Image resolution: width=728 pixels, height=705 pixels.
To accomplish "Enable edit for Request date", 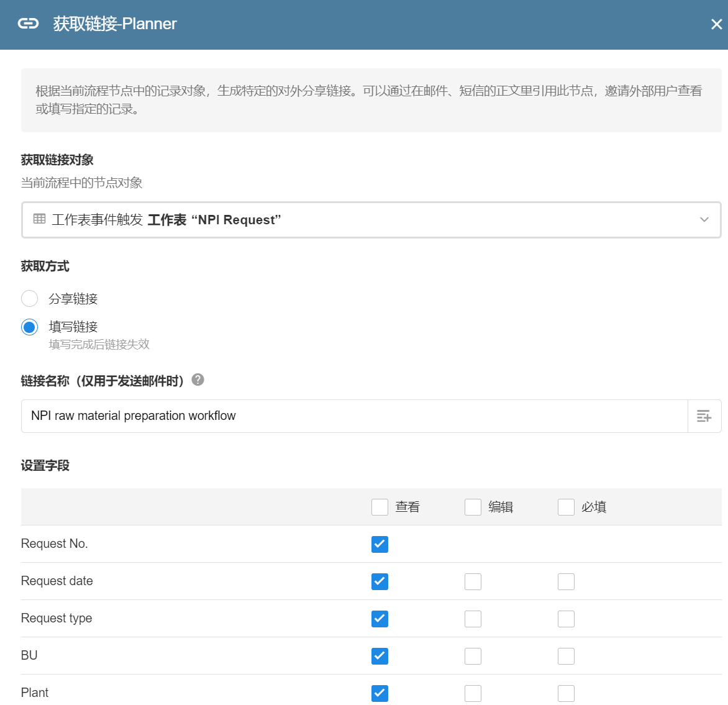I will (x=473, y=581).
